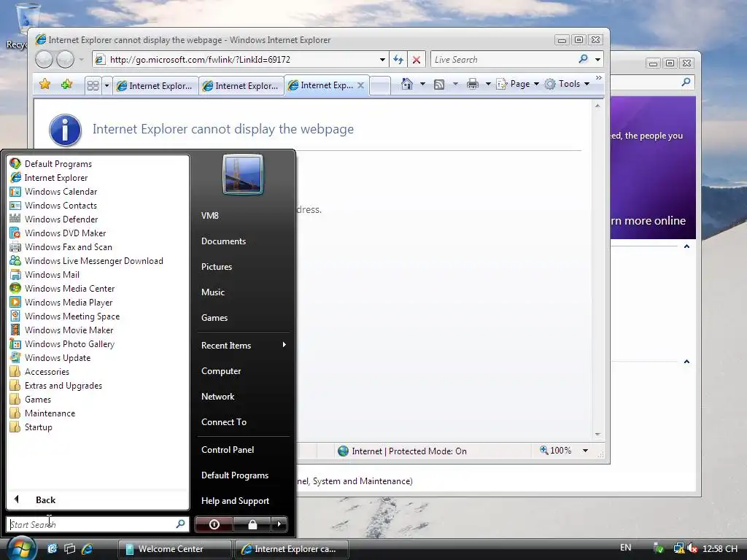Image resolution: width=747 pixels, height=560 pixels.
Task: Open the Print dropdown arrow
Action: coord(488,84)
